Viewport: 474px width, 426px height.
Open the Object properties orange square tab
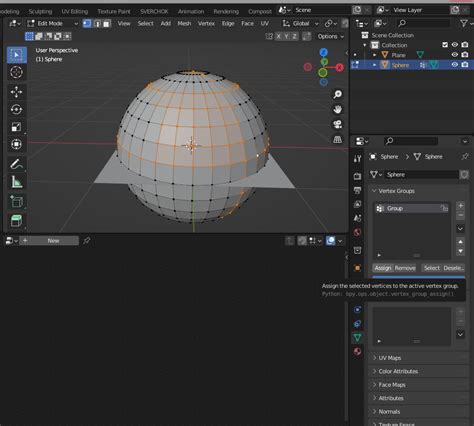[357, 268]
